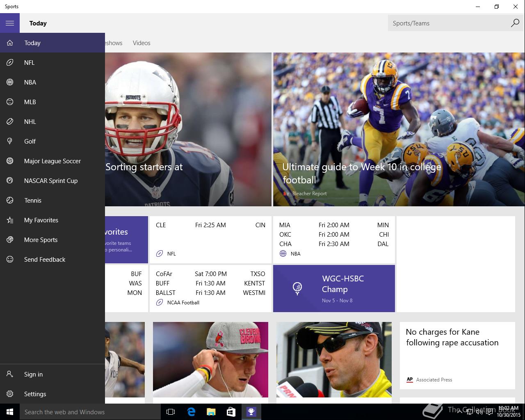The image size is (525, 420).
Task: Open the Action Center notifications icon
Action: coord(489,412)
